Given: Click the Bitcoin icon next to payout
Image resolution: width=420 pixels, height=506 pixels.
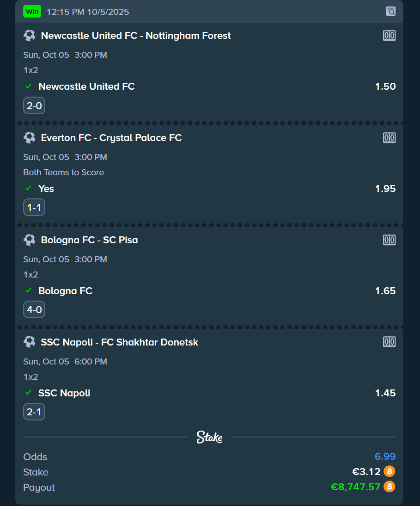Looking at the screenshot, I should point(390,487).
